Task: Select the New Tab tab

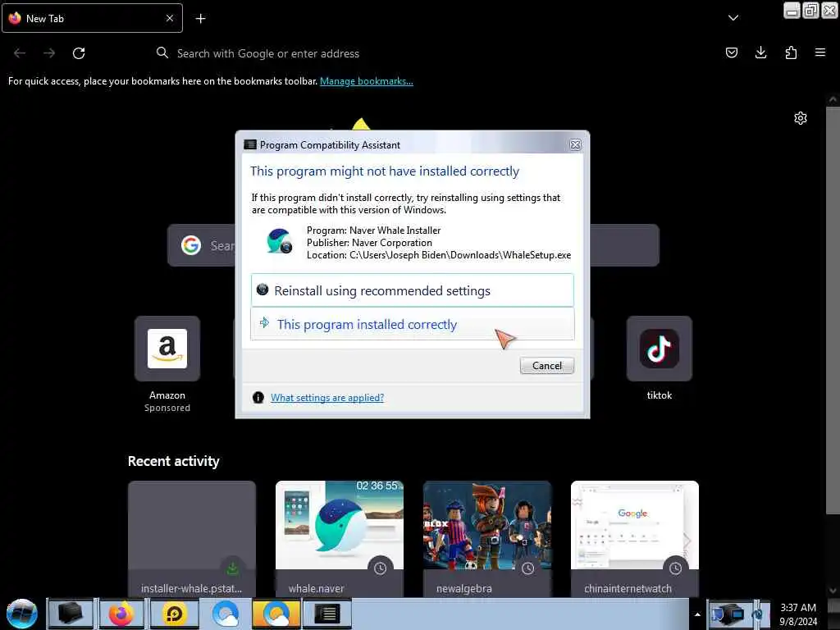Action: coord(92,18)
